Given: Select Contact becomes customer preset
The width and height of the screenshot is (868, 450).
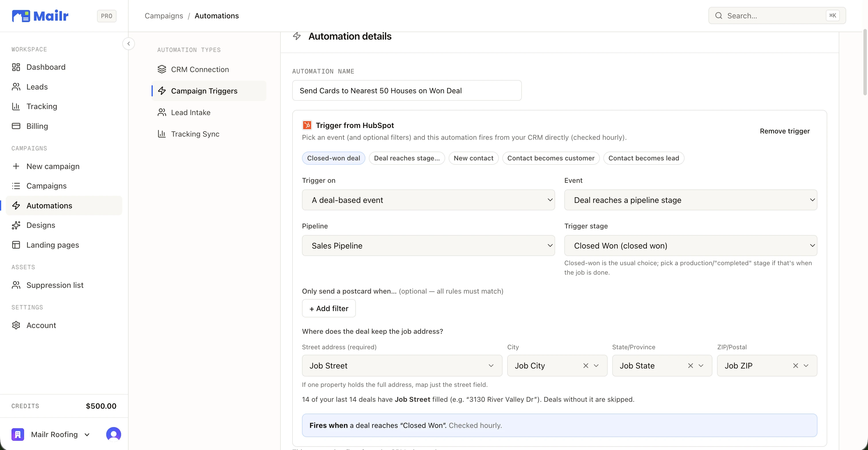Looking at the screenshot, I should [551, 158].
